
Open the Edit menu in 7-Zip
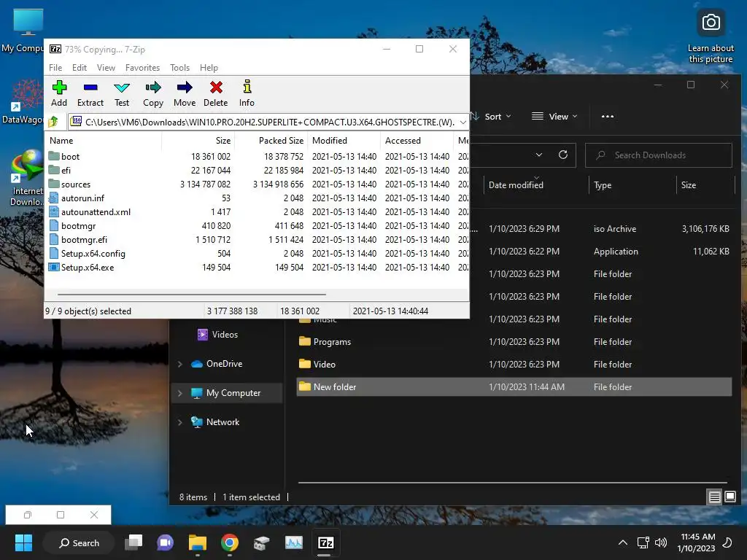(x=79, y=68)
